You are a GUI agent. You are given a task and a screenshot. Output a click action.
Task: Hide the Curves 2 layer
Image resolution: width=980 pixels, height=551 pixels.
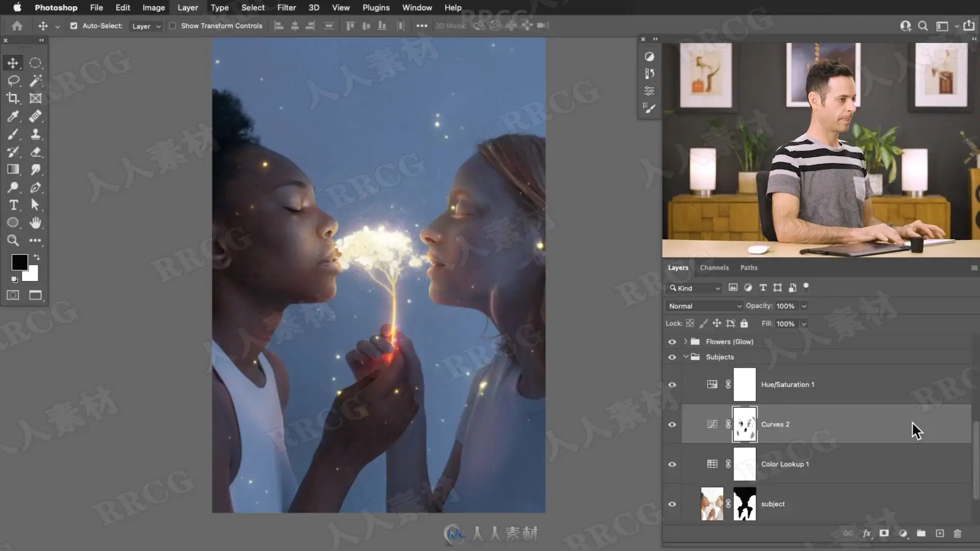[x=672, y=424]
